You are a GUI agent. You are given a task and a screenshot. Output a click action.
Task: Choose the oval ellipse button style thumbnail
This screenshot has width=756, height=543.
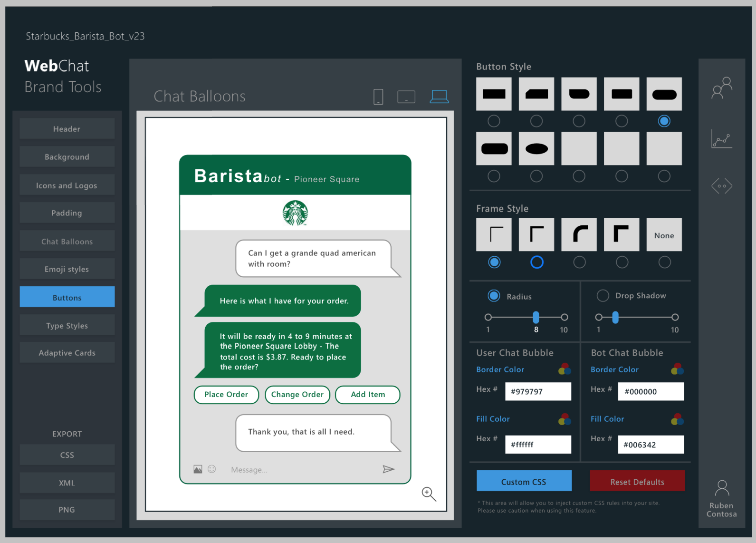[536, 149]
